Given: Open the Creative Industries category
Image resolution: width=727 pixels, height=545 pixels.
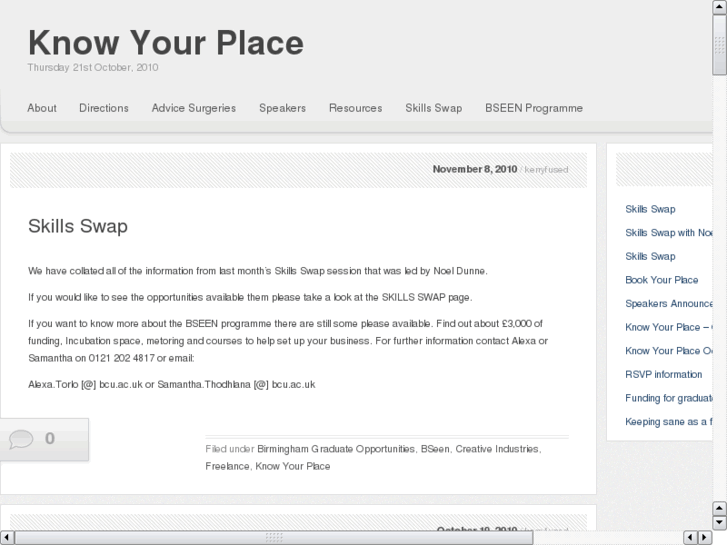Looking at the screenshot, I should (x=497, y=449).
